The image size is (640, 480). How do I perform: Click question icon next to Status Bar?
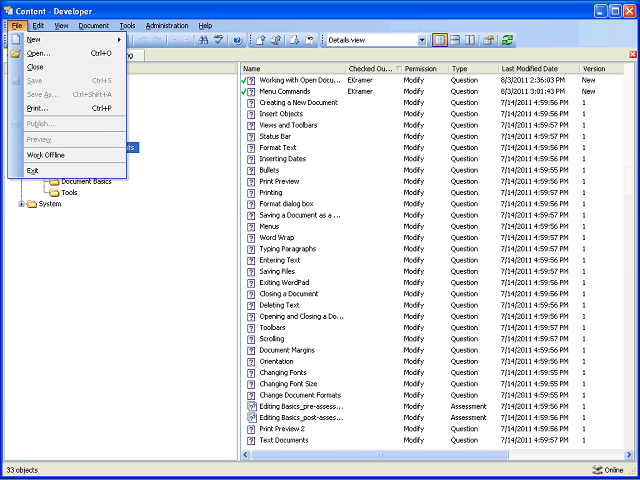tap(251, 137)
